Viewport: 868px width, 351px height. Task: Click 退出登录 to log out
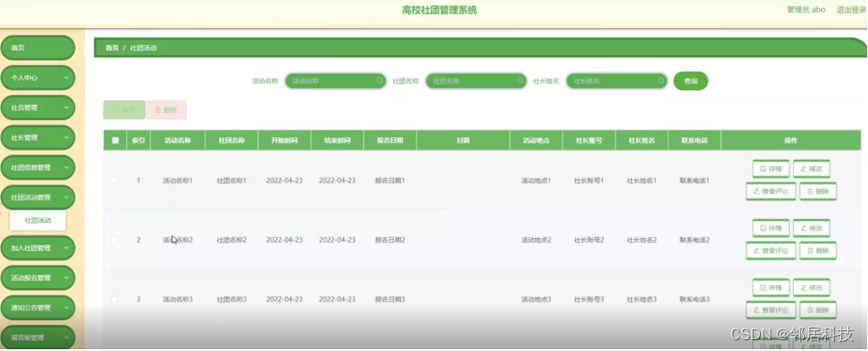(852, 9)
